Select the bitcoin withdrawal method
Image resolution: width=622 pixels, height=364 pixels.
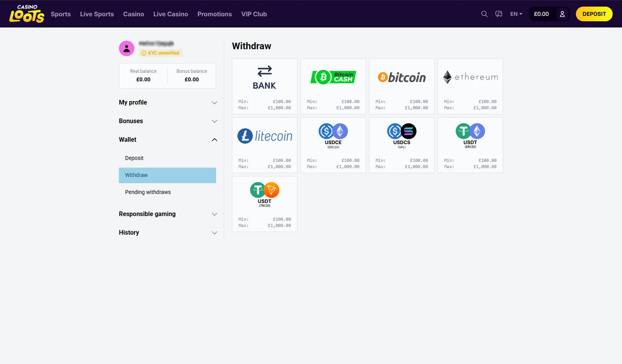click(x=402, y=86)
